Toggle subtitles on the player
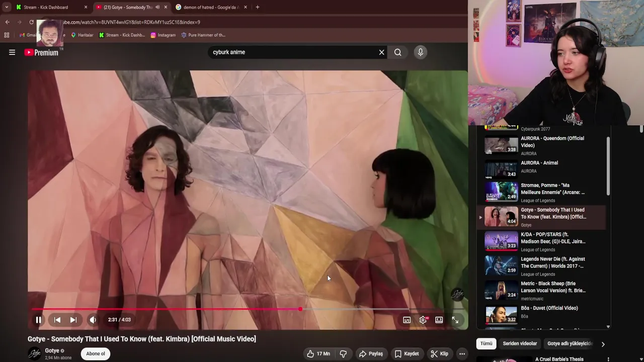Screen dimensions: 644x362 click(x=407, y=320)
